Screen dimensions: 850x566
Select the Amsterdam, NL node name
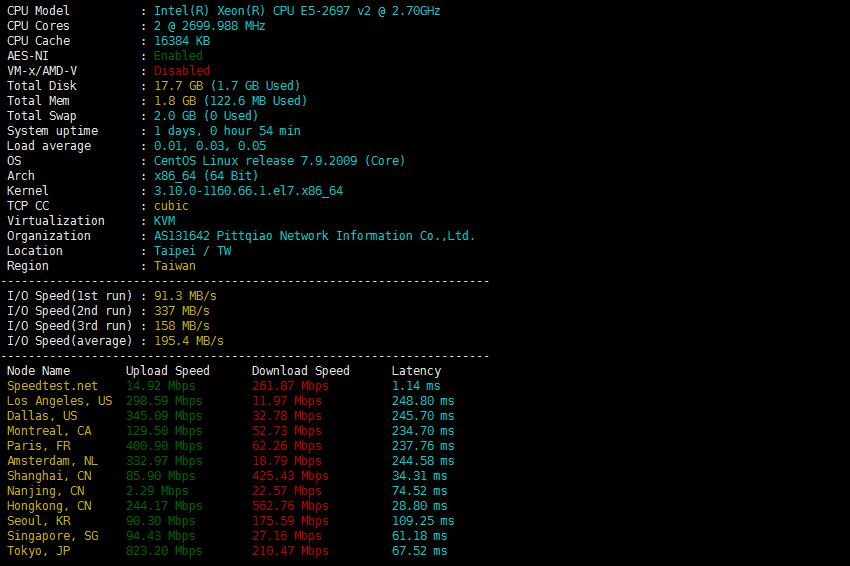[53, 461]
